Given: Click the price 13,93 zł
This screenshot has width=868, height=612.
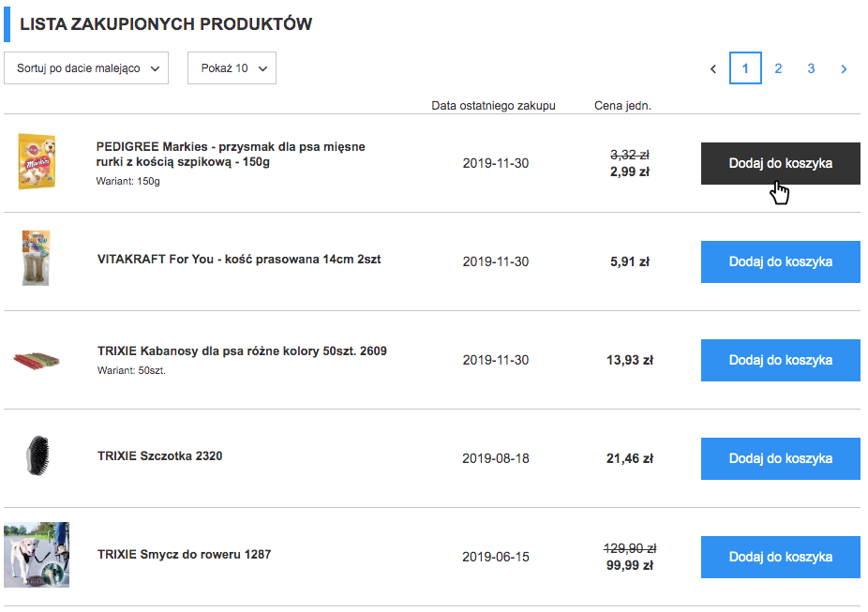Looking at the screenshot, I should (630, 360).
